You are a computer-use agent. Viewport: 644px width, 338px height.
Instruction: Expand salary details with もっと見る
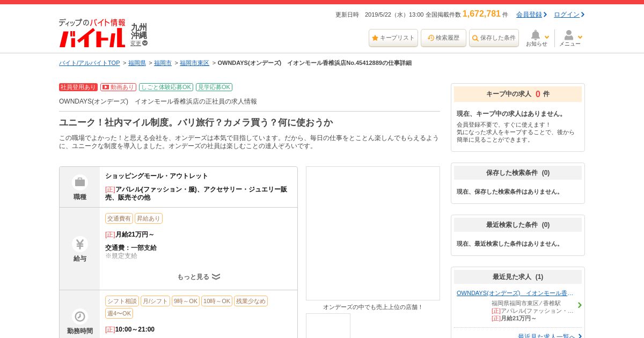[x=199, y=277]
